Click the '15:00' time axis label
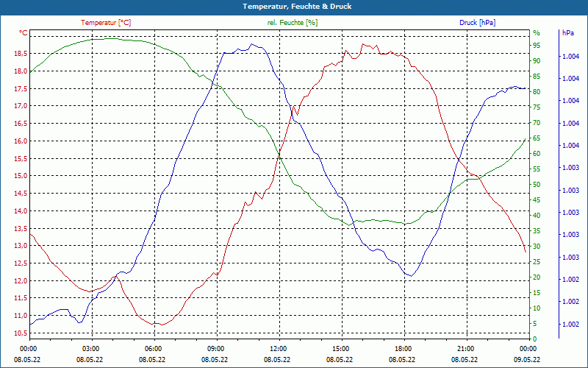 (x=340, y=348)
